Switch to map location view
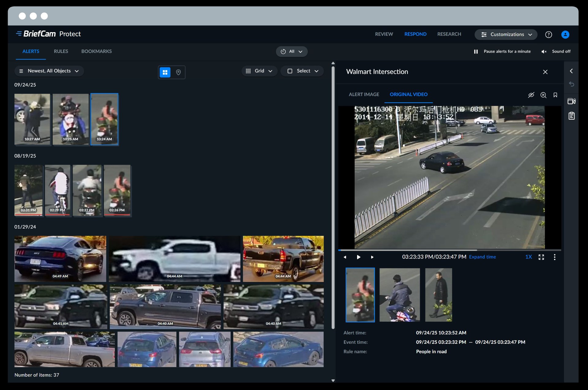 [178, 72]
